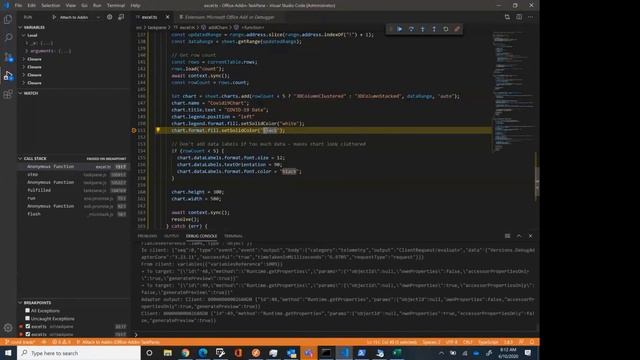Open launch.json with the gear icon
640x360 pixels.
(109, 17)
